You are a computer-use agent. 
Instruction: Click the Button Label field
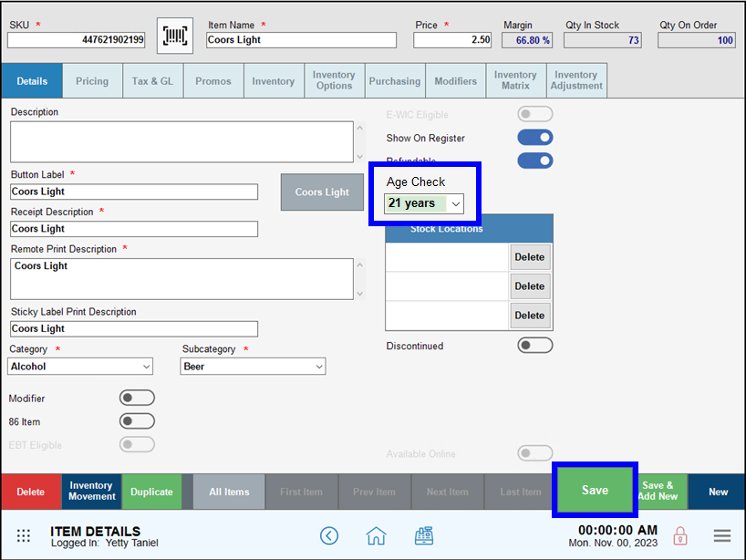click(x=134, y=192)
